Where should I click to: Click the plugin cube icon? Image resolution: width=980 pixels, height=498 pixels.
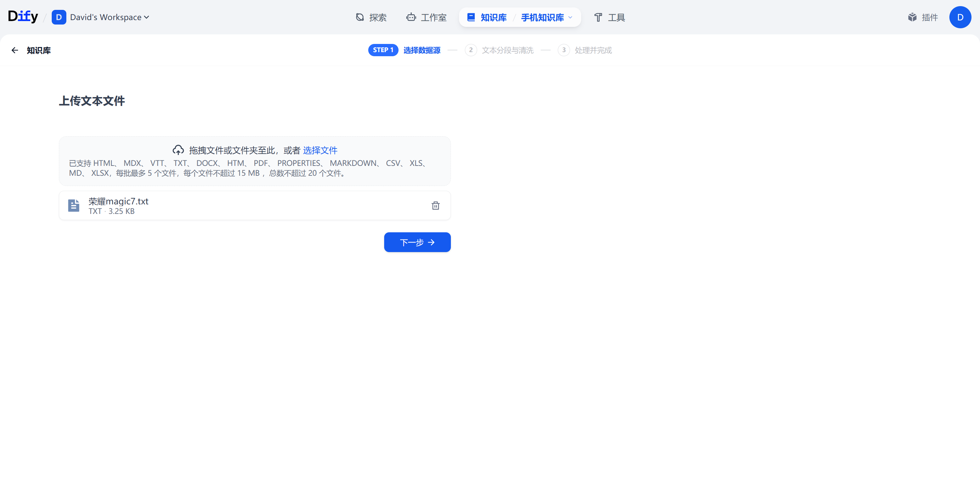pos(912,17)
